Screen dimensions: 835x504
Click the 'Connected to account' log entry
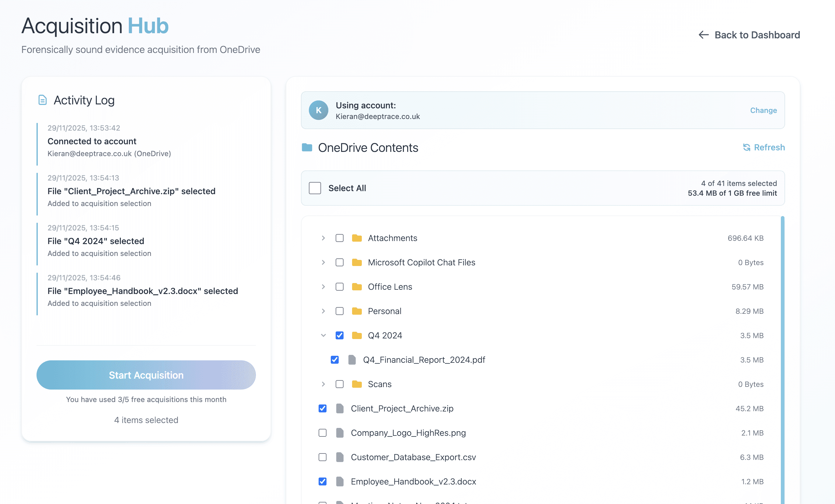(146, 144)
